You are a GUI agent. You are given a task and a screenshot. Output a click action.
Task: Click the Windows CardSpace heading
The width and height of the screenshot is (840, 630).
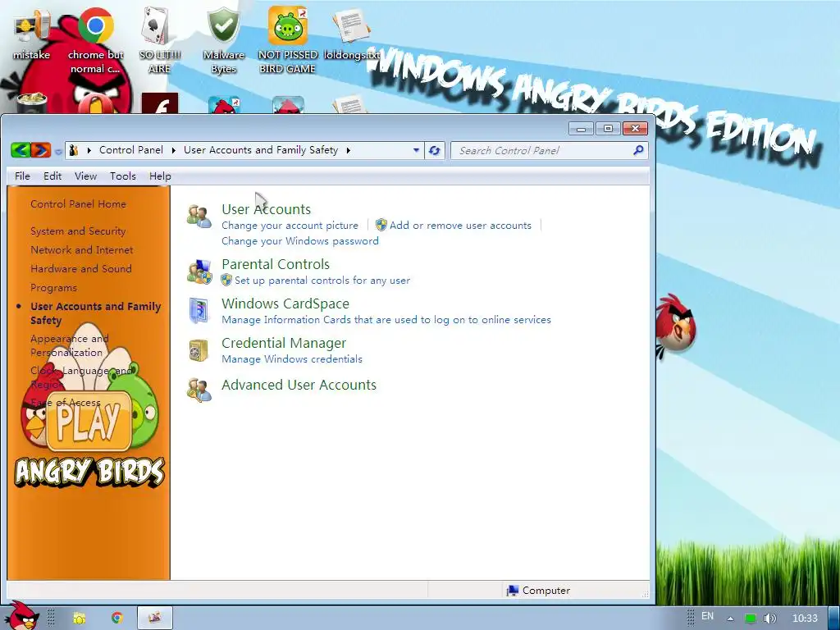pos(285,304)
